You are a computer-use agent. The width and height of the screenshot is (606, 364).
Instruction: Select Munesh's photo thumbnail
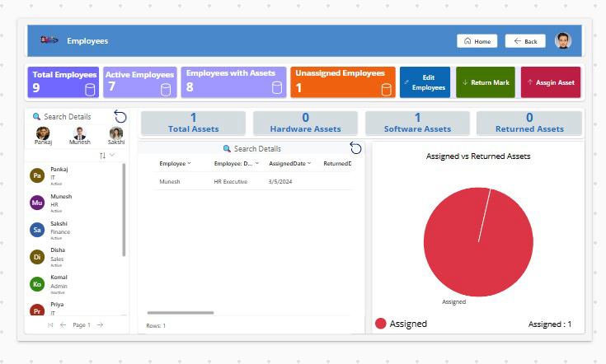(x=80, y=133)
